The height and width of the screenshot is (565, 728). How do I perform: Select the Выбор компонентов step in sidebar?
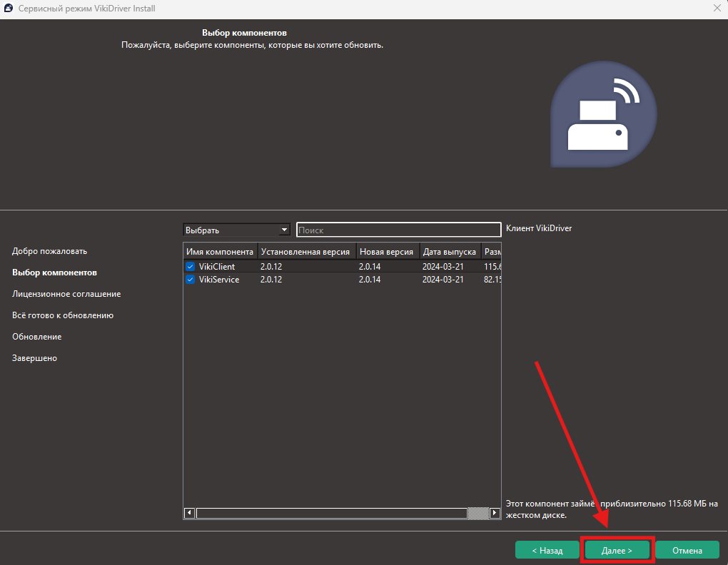(x=54, y=273)
